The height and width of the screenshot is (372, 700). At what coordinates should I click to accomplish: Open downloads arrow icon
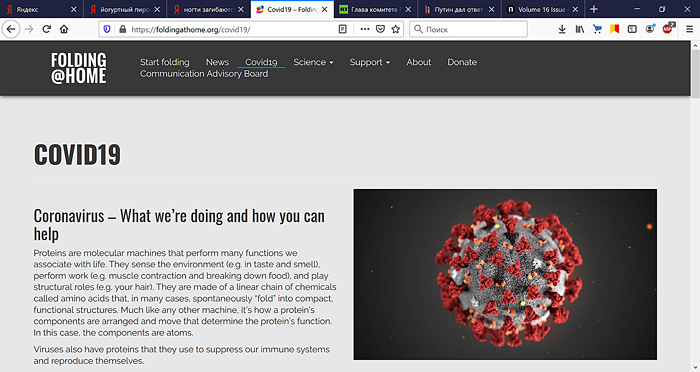(562, 29)
